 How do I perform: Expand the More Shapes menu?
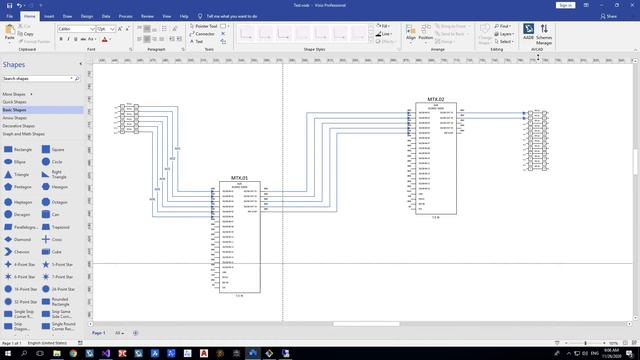click(x=17, y=94)
